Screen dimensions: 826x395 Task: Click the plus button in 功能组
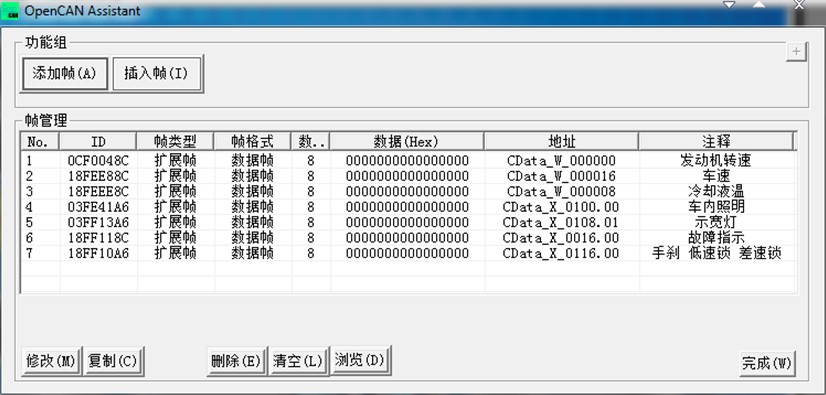coord(796,52)
